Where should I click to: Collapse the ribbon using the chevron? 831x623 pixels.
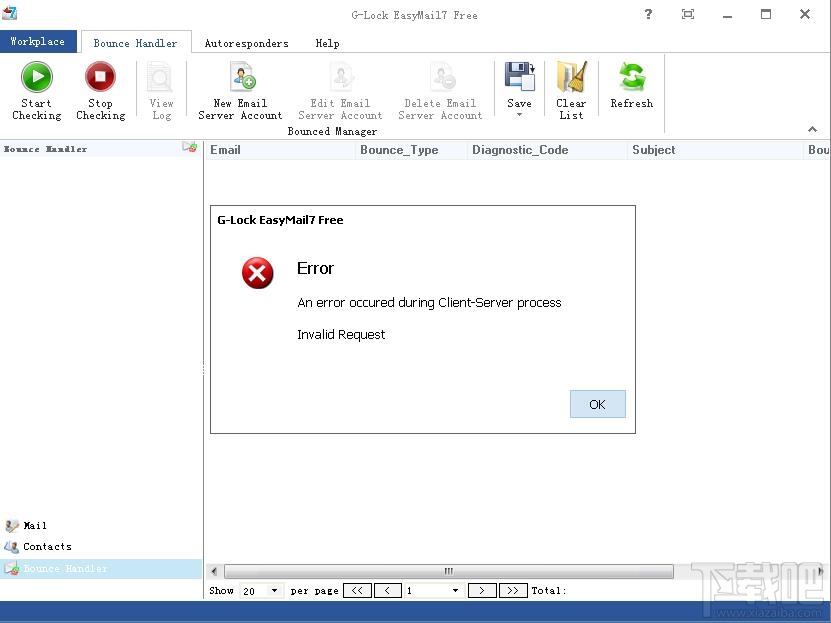point(813,129)
